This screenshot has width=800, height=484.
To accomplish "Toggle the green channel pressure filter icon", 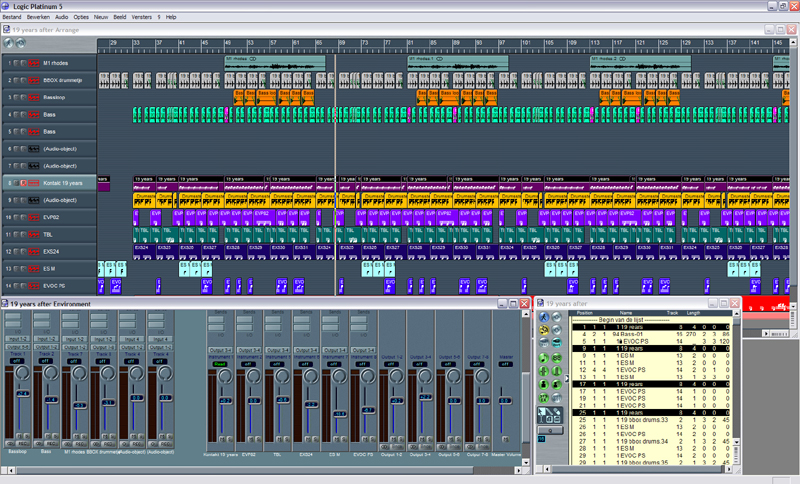I will pyautogui.click(x=544, y=385).
